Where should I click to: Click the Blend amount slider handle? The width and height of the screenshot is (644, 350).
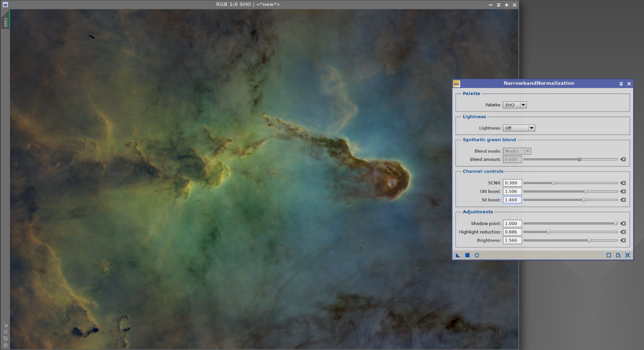pos(579,160)
